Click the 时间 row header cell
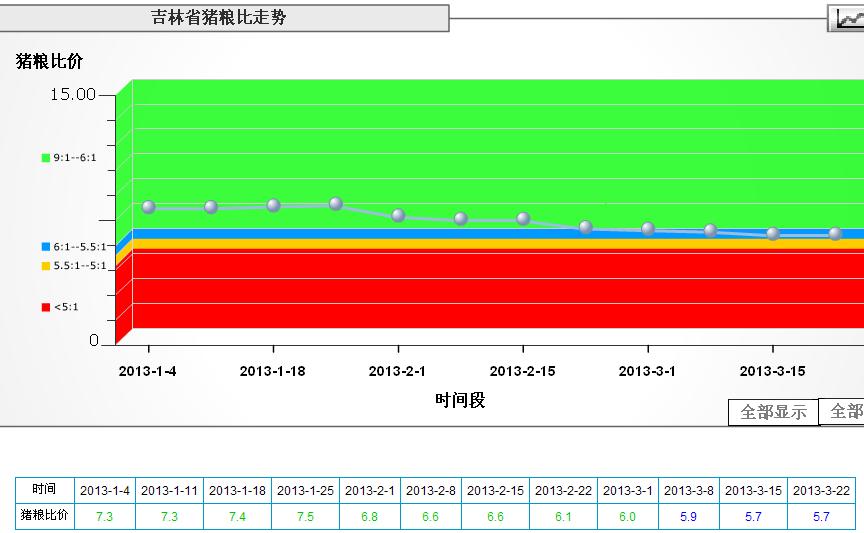The image size is (864, 533). point(45,490)
